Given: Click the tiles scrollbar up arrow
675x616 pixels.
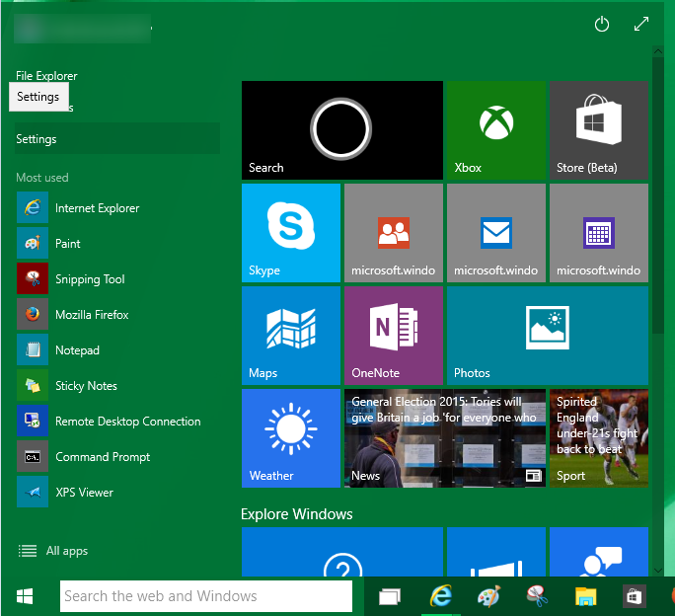Looking at the screenshot, I should click(658, 51).
